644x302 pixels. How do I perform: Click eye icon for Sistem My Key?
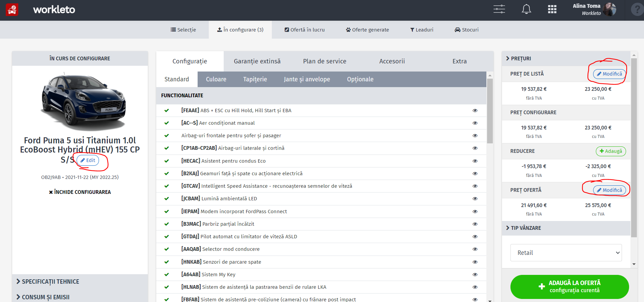475,275
